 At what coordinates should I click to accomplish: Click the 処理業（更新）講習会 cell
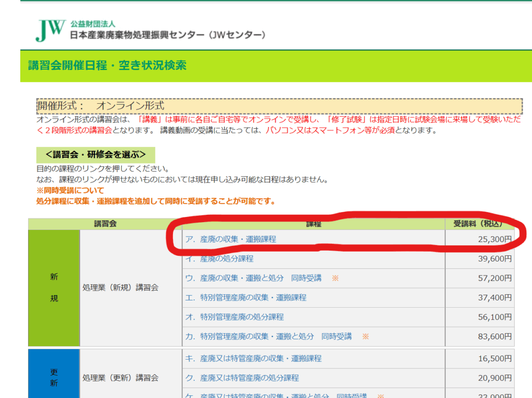(121, 377)
